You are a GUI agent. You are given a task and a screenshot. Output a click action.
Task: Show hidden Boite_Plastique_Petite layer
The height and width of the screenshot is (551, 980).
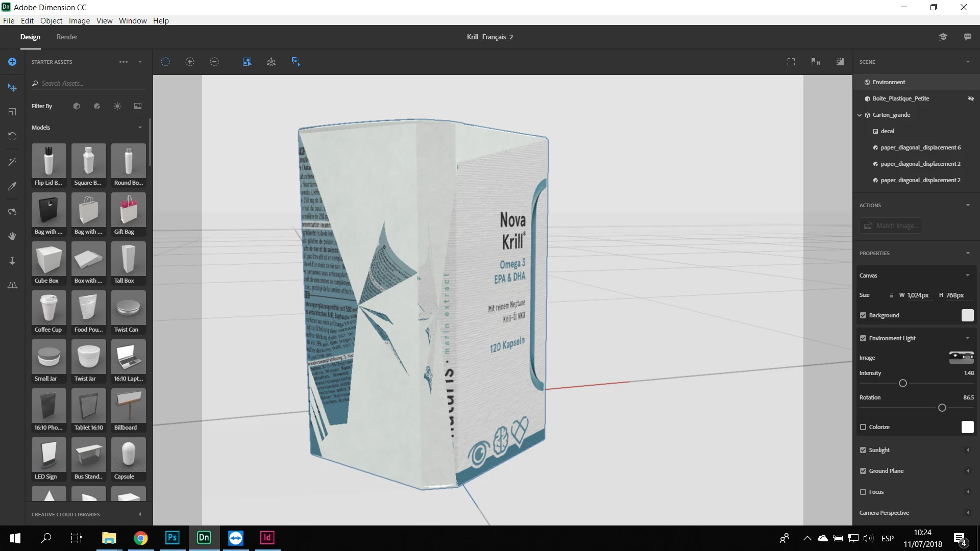tap(971, 98)
